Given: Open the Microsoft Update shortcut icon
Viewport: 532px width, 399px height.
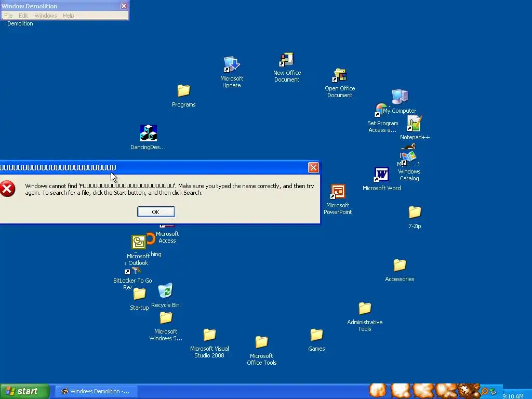Looking at the screenshot, I should pos(232,64).
